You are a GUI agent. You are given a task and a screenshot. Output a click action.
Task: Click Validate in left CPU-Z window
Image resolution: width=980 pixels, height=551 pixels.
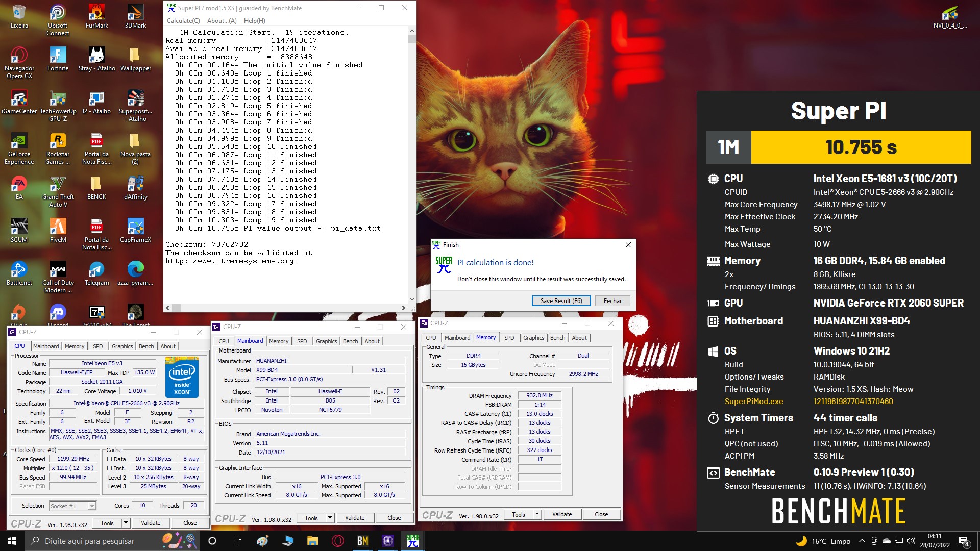coord(151,523)
